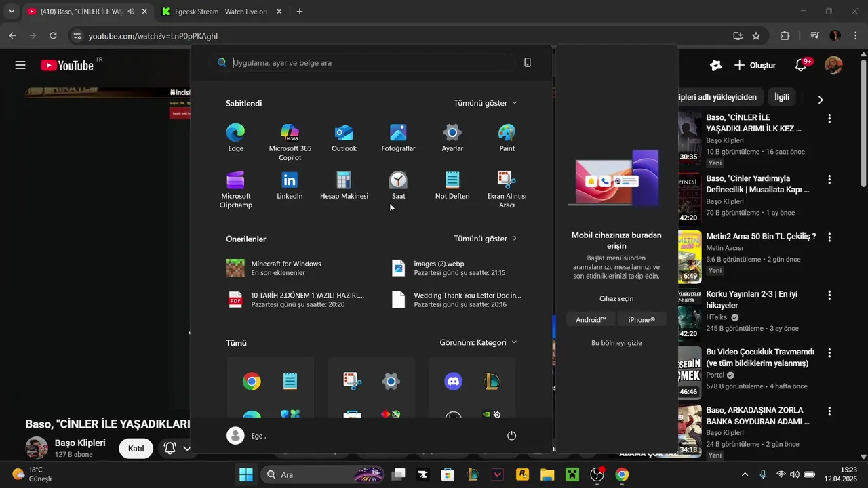Open 10 TARİH 2.DÖNEM PDF file
The width and height of the screenshot is (868, 488).
pos(296,300)
